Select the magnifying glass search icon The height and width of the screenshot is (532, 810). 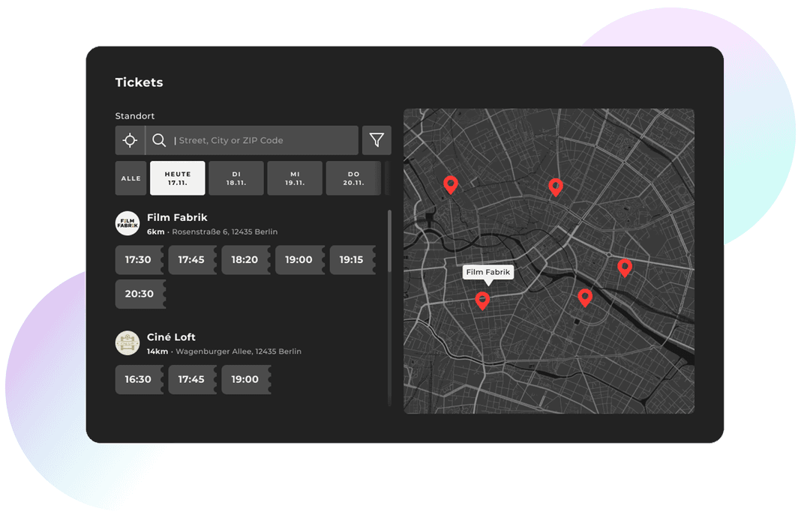point(159,140)
